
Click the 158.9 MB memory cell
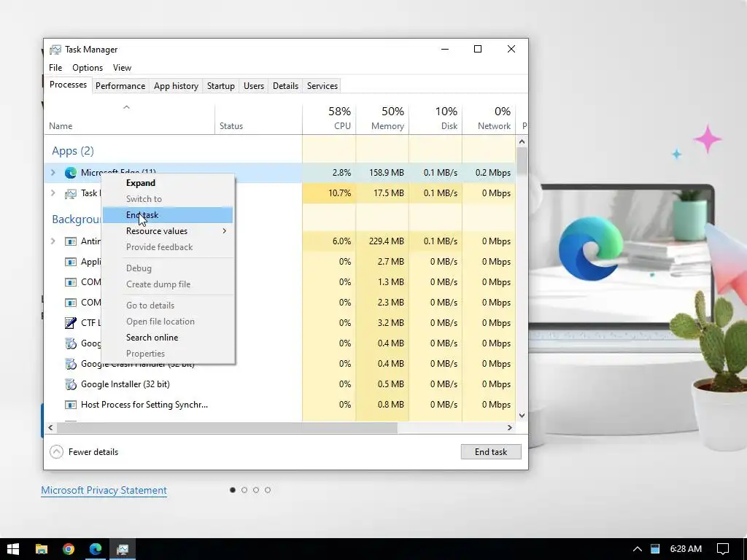(x=382, y=172)
